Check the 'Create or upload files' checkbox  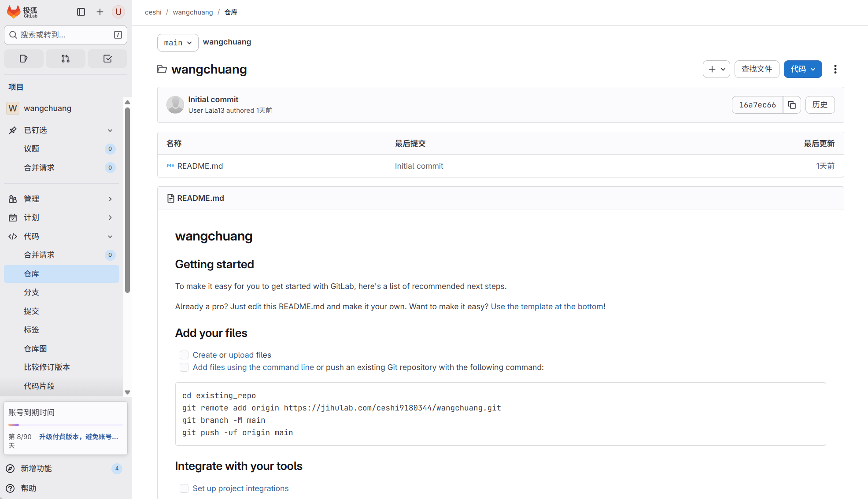pos(184,355)
